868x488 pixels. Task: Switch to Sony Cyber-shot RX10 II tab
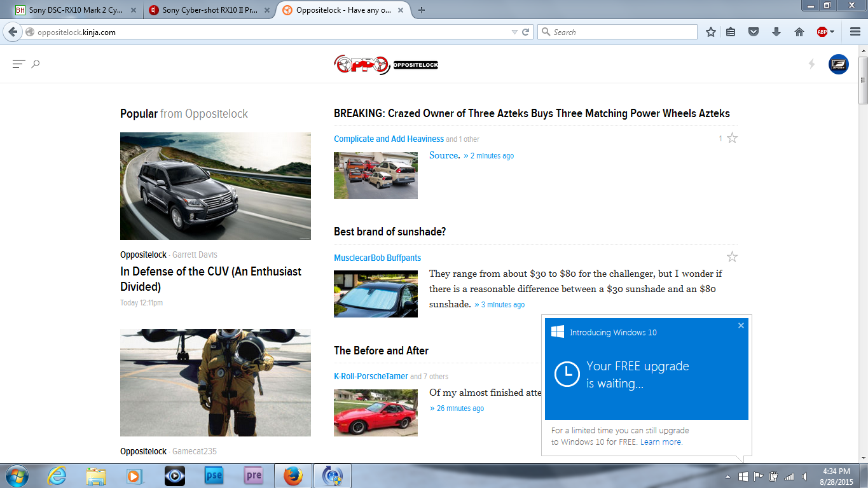point(210,10)
